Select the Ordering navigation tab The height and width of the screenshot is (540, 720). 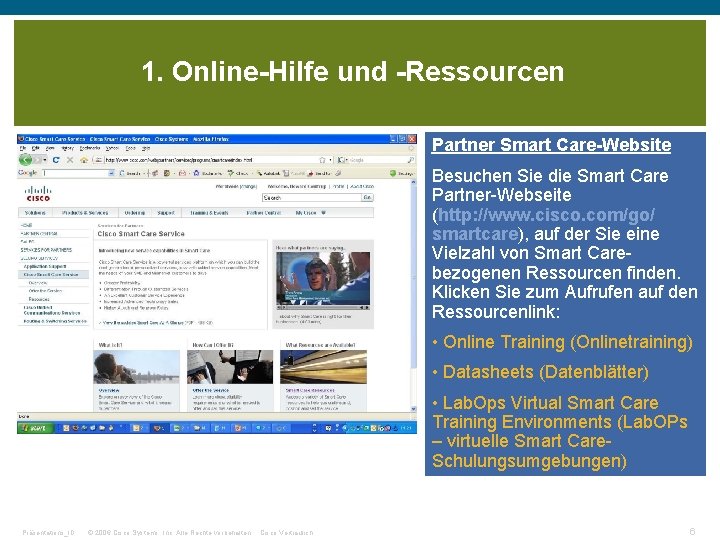[135, 213]
